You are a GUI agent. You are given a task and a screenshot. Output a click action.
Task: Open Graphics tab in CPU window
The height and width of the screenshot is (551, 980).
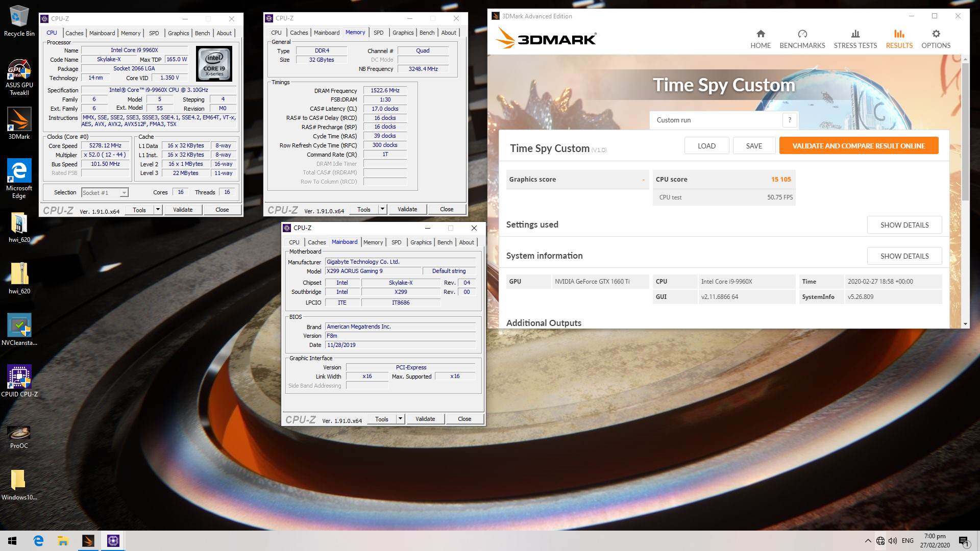(178, 33)
